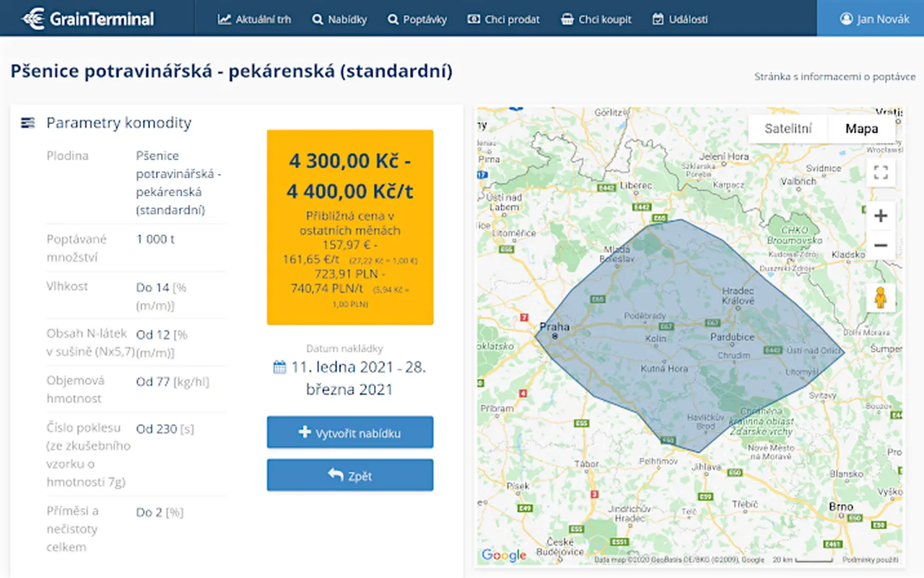Viewport: 924px width, 578px height.
Task: Click the Praha label on the map
Action: 555,327
